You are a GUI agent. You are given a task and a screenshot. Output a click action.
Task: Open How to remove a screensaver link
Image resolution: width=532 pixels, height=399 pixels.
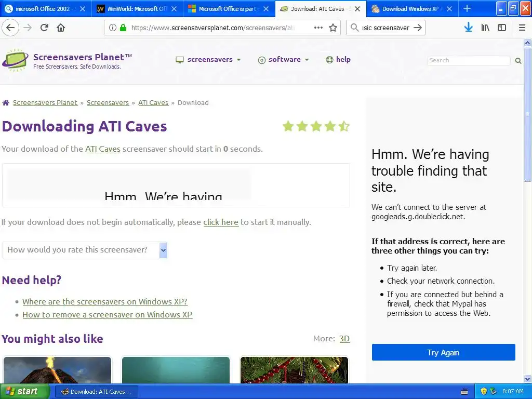(107, 314)
